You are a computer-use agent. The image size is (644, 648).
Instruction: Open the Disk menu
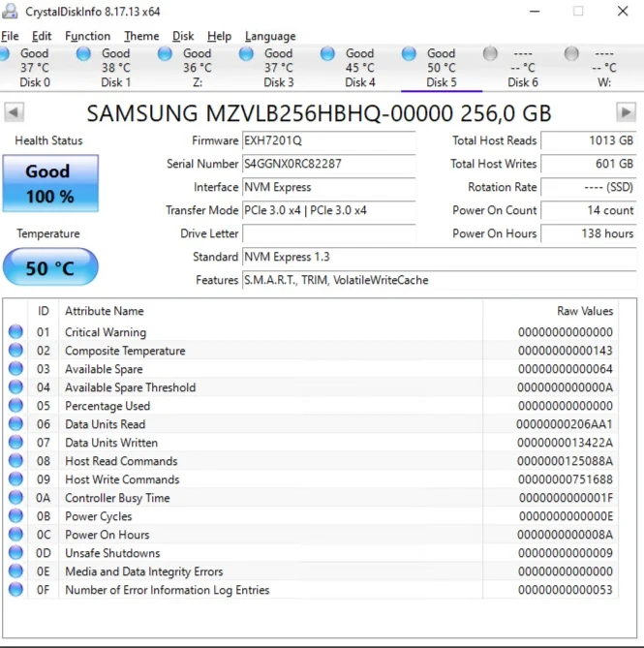(x=183, y=37)
